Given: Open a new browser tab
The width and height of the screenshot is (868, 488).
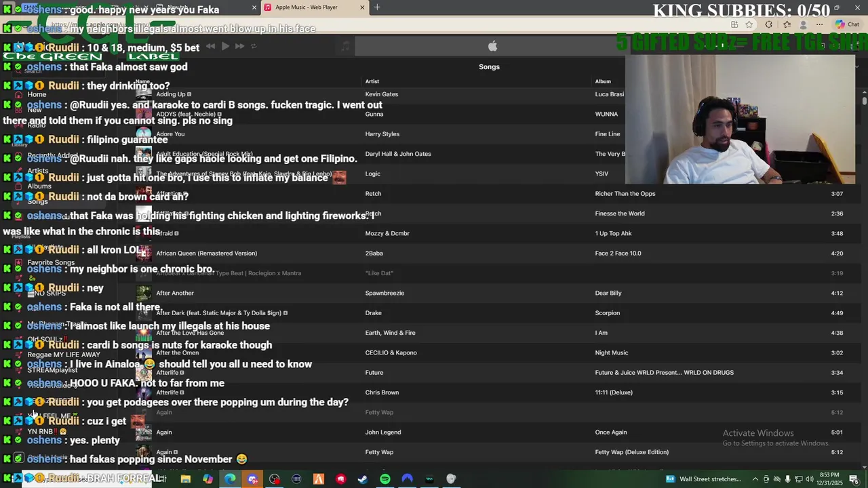Looking at the screenshot, I should pyautogui.click(x=377, y=7).
